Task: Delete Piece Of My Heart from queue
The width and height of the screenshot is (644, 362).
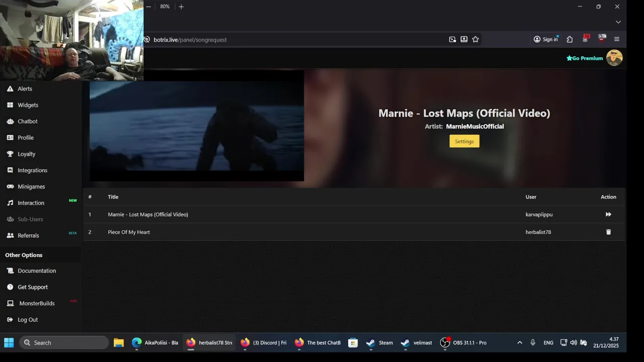Action: [x=608, y=232]
